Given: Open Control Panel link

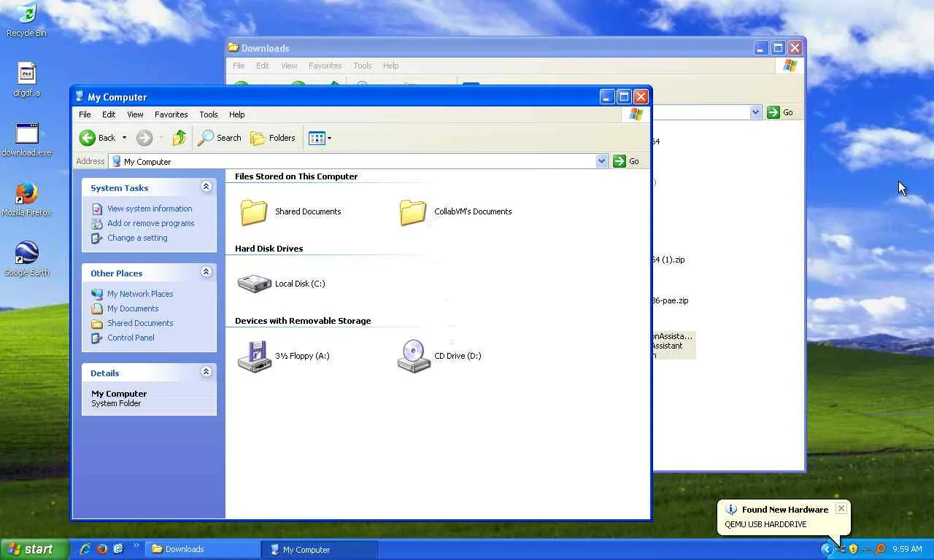Looking at the screenshot, I should pyautogui.click(x=131, y=338).
